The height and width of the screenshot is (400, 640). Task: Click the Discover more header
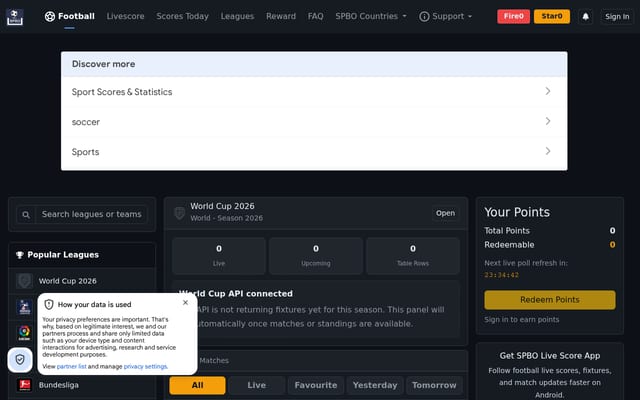(x=314, y=64)
